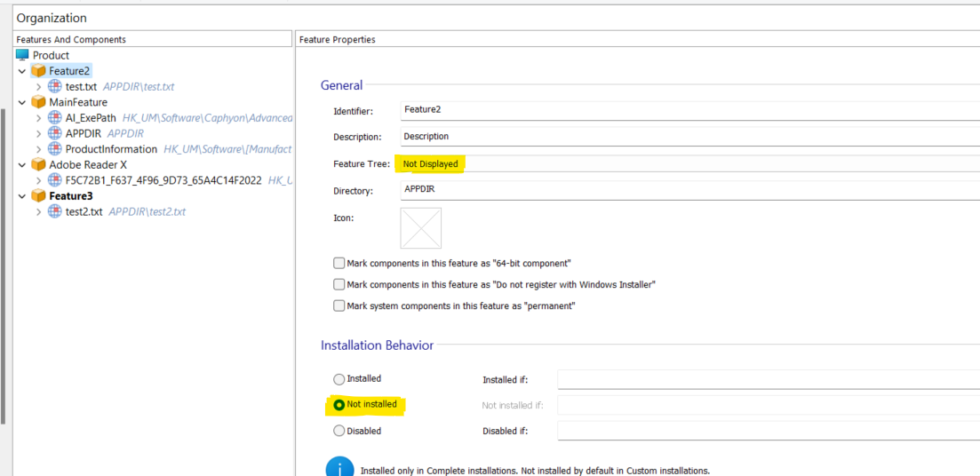Click the MainFeature package icon
This screenshot has width=980, height=476.
pos(38,102)
